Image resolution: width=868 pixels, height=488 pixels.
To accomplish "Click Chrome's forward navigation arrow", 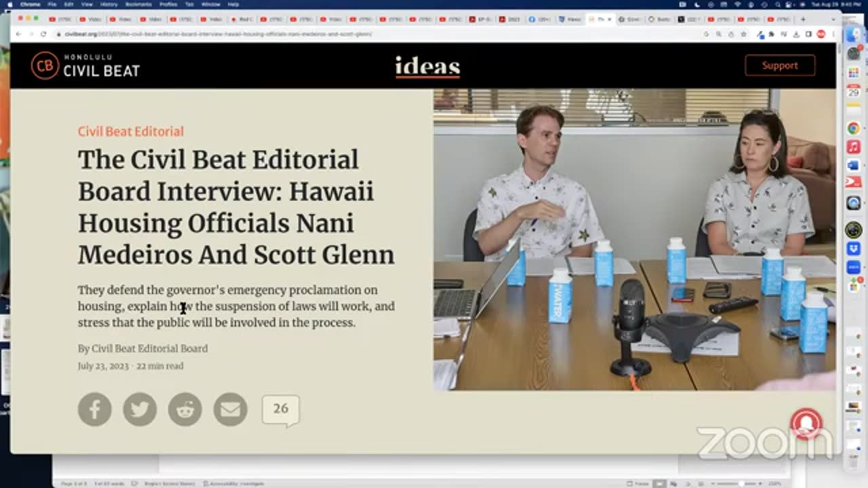I will coord(31,34).
